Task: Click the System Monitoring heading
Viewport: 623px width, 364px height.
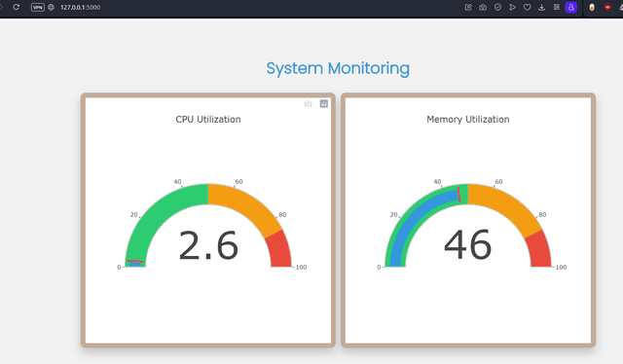Action: point(338,68)
